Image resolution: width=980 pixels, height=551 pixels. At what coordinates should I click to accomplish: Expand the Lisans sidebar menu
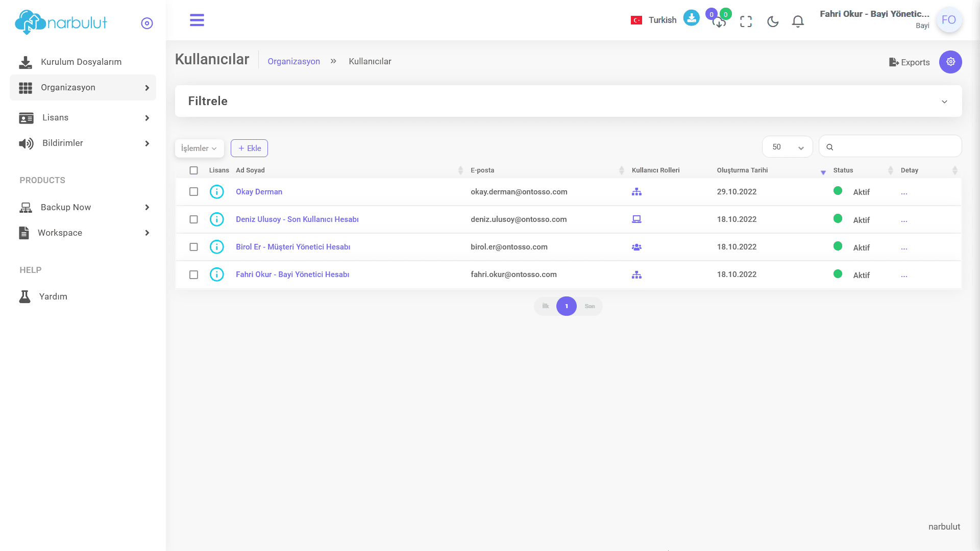[83, 118]
